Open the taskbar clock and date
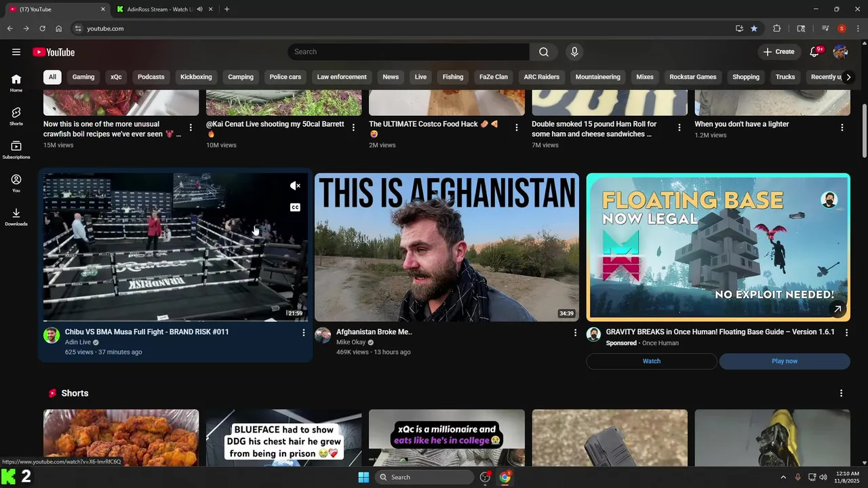Image resolution: width=868 pixels, height=488 pixels. pos(846,477)
